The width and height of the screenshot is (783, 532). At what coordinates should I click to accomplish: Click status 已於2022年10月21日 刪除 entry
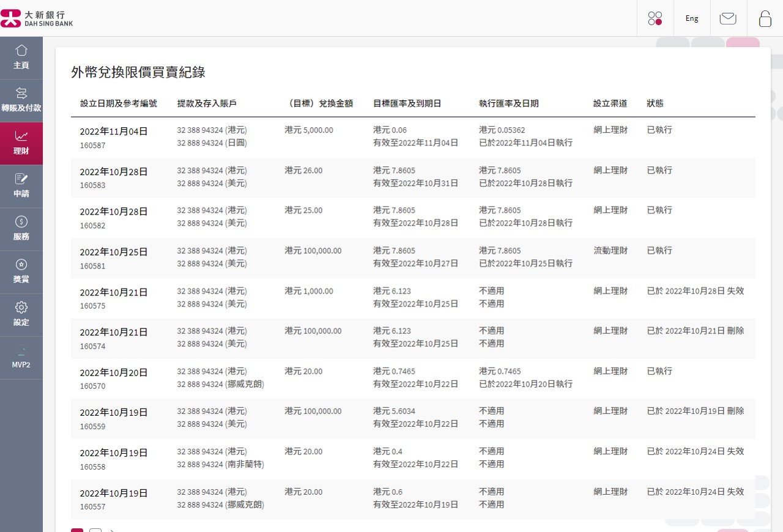tap(695, 331)
